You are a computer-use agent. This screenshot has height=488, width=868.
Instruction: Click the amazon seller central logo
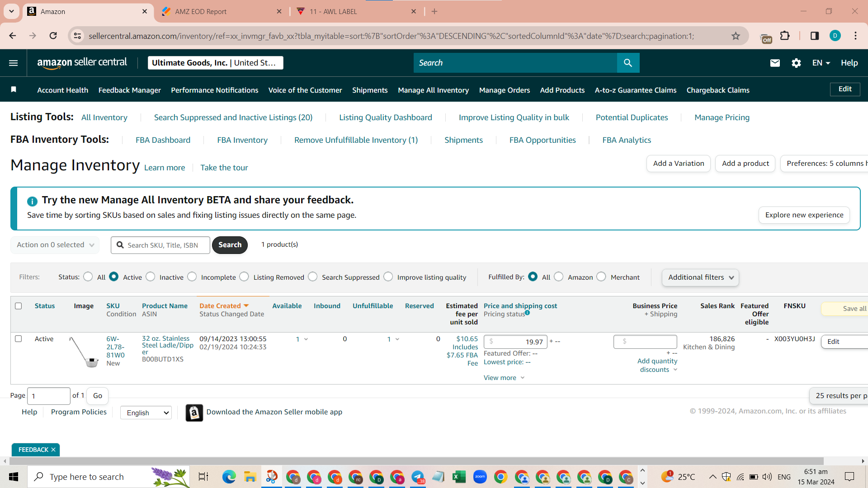[82, 63]
